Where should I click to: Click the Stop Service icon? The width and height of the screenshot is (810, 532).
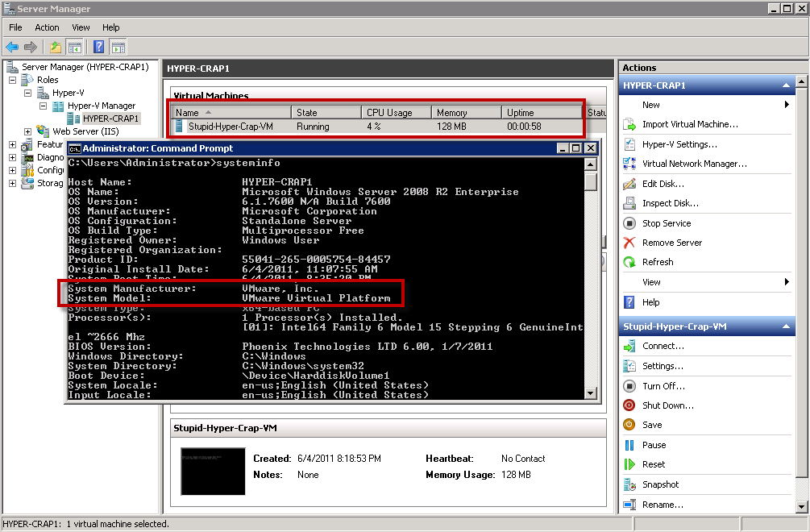click(629, 223)
